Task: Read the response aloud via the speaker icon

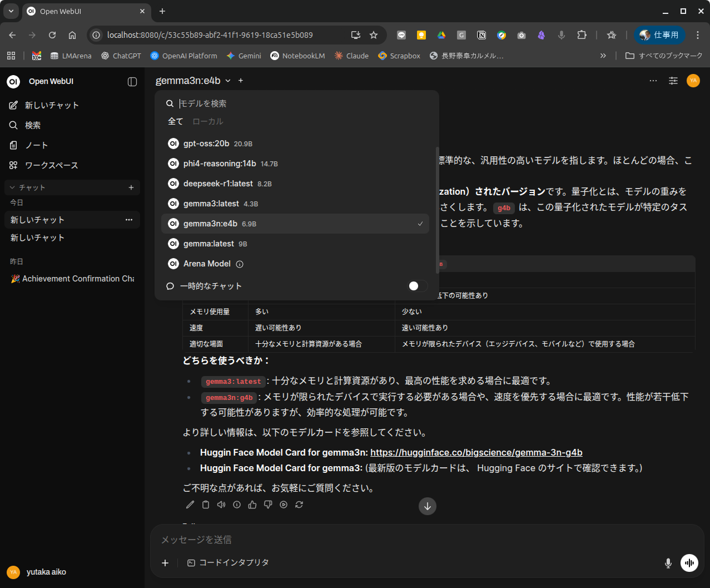Action: [221, 505]
